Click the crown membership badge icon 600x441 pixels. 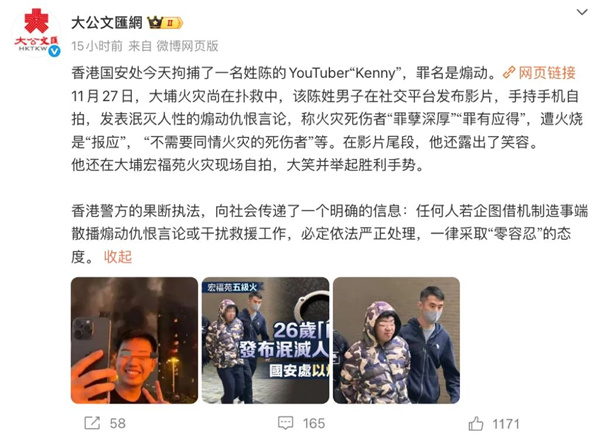[x=165, y=23]
